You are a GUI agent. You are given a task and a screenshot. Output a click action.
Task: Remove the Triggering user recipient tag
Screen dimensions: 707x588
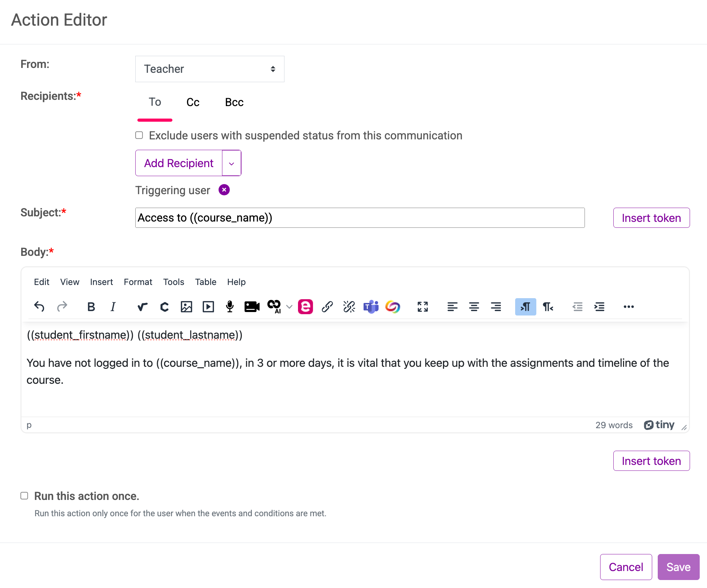point(224,190)
